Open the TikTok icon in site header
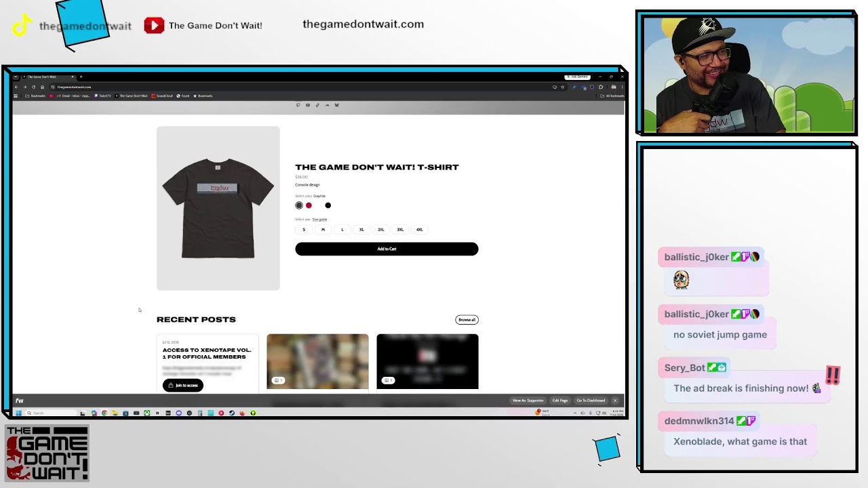The width and height of the screenshot is (868, 488). coord(317,105)
